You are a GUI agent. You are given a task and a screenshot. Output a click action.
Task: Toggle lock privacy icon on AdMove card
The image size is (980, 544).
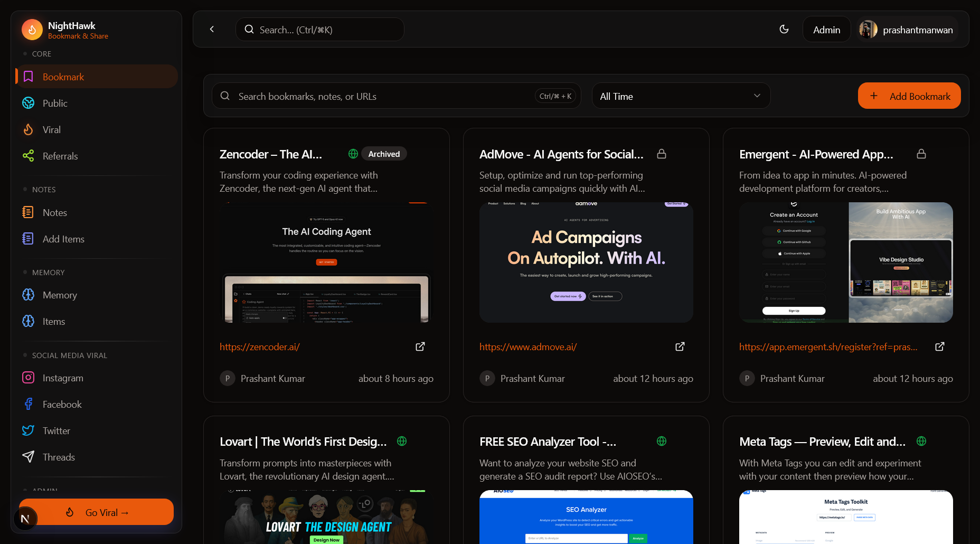(662, 154)
